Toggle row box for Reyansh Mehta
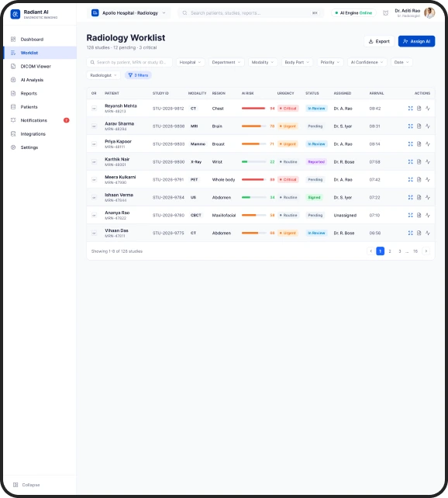Image resolution: width=448 pixels, height=498 pixels. coord(94,109)
